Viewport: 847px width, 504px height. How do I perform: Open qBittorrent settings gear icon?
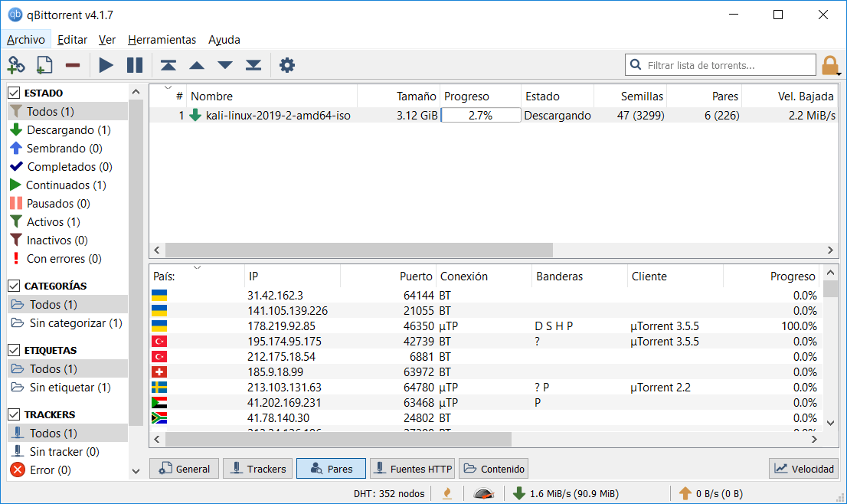point(286,65)
